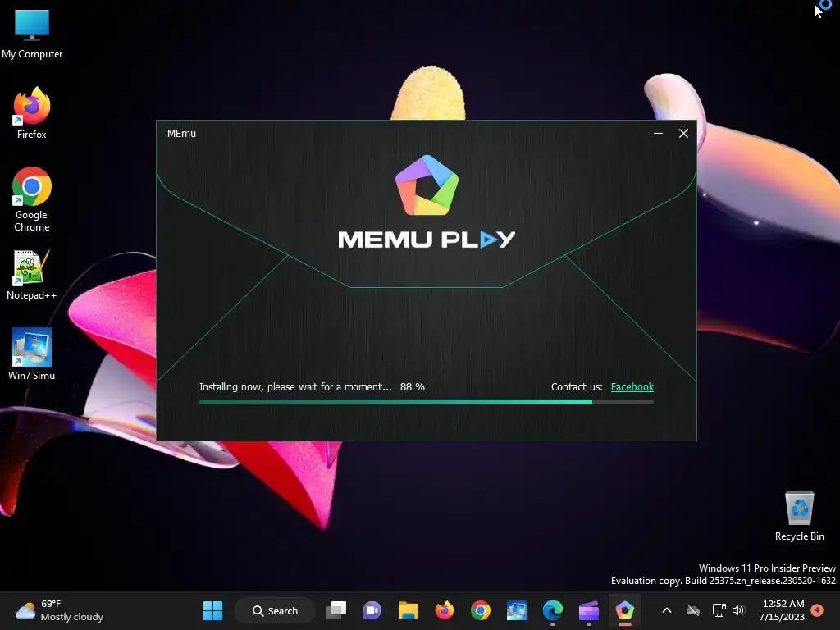Launch Firefox from the taskbar

pyautogui.click(x=444, y=610)
